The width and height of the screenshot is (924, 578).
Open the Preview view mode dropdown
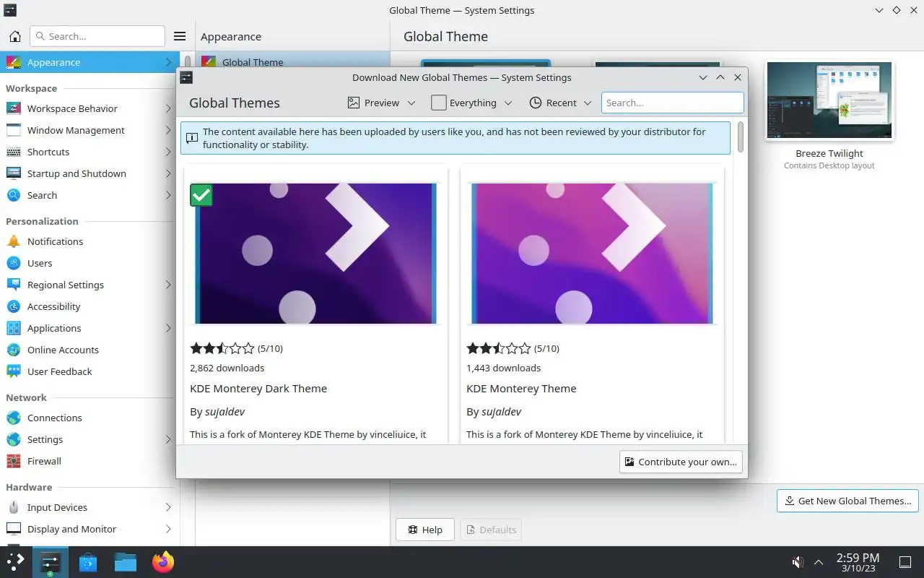pos(382,103)
